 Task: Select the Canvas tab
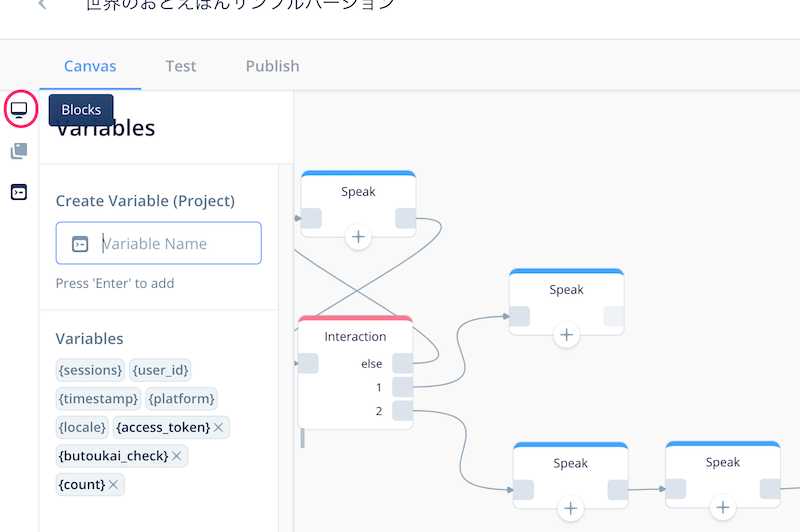[90, 66]
